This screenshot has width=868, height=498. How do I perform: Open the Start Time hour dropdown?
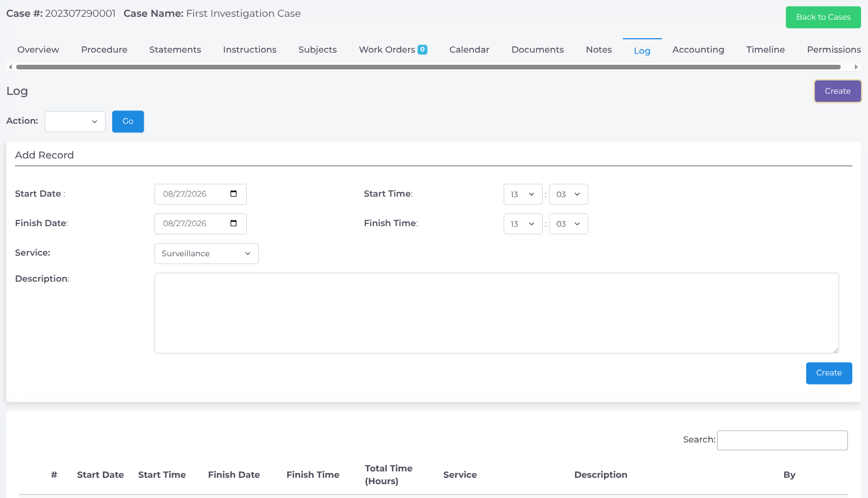[x=523, y=194]
